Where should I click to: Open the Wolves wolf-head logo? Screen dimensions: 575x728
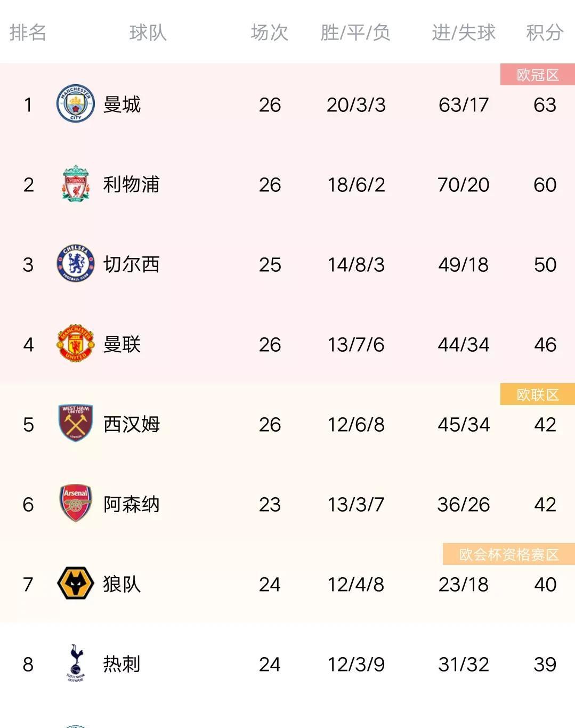(76, 583)
